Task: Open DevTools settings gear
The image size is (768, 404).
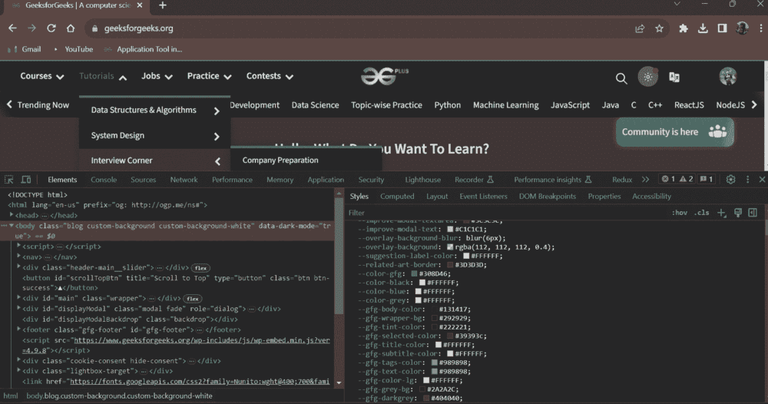Action: point(730,180)
